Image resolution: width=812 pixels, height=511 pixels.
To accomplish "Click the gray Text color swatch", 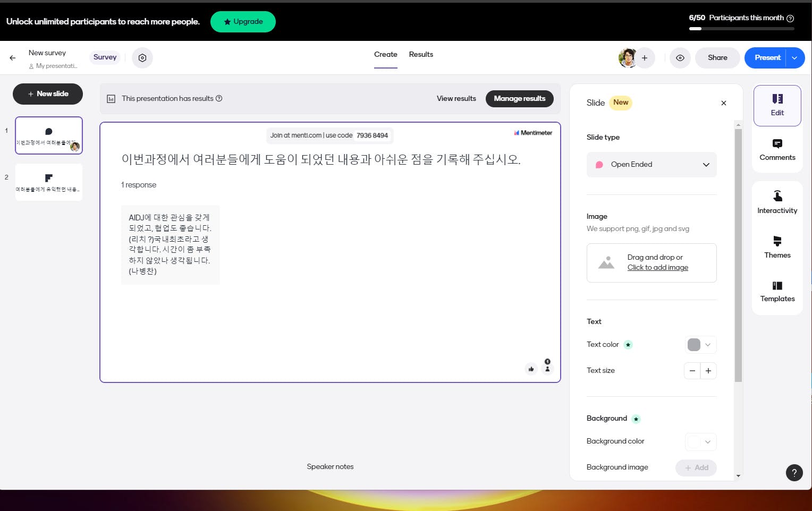I will (x=694, y=345).
